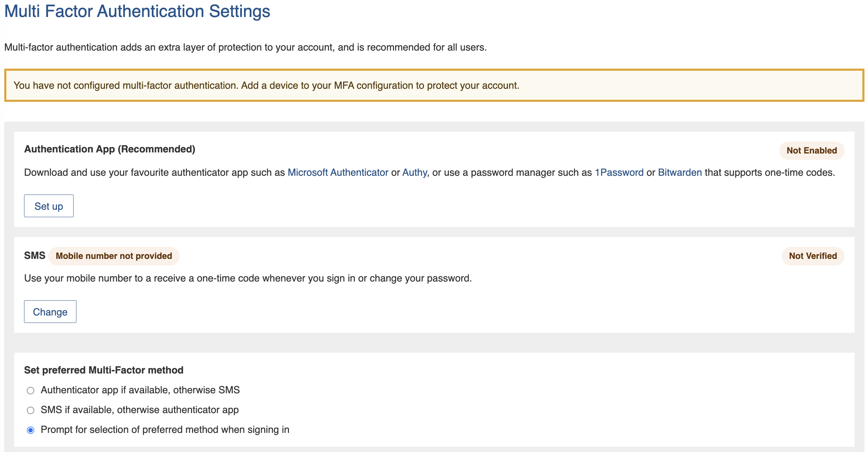The height and width of the screenshot is (452, 868).
Task: Click the SMS if available otherwise authenticator label
Action: point(140,410)
